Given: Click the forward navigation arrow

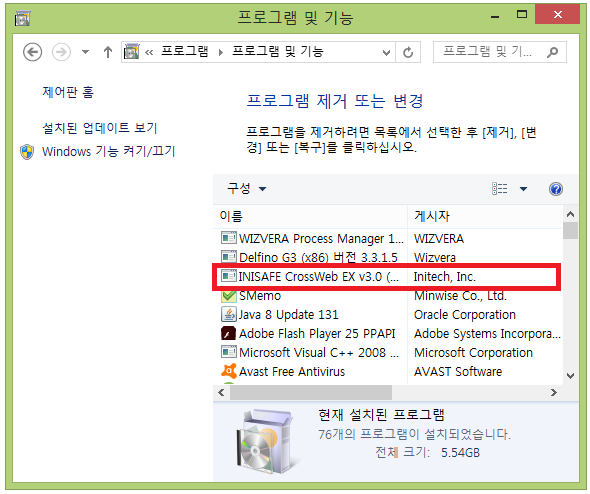Looking at the screenshot, I should coord(61,52).
